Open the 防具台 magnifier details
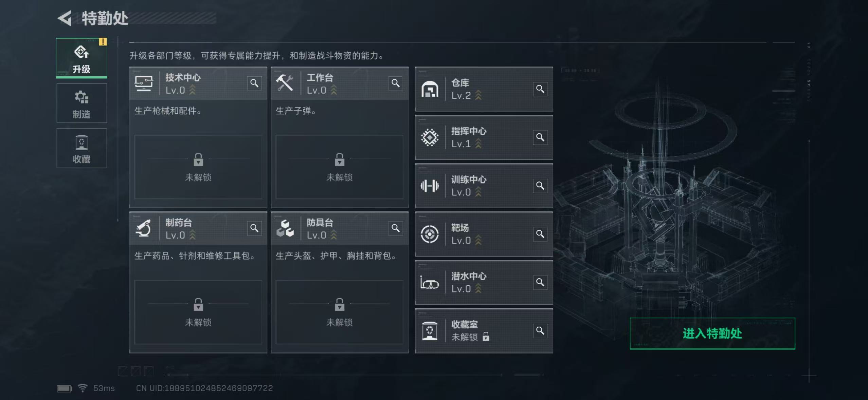 click(x=396, y=228)
